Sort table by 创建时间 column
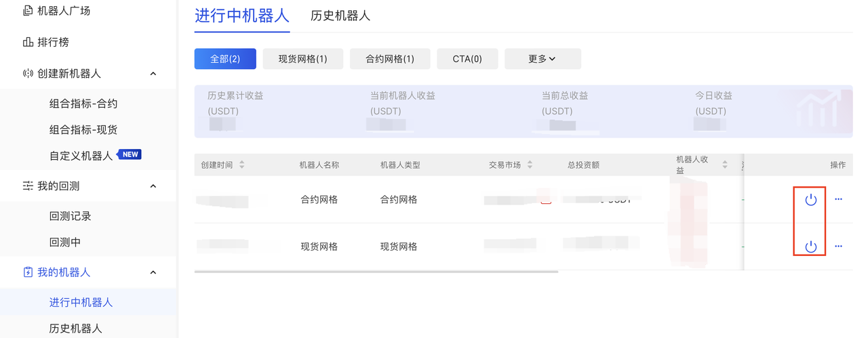868x338 pixels. (x=242, y=165)
